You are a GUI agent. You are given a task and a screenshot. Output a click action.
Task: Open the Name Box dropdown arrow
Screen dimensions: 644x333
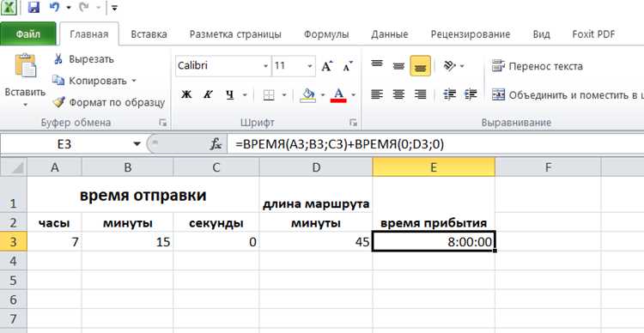[137, 144]
